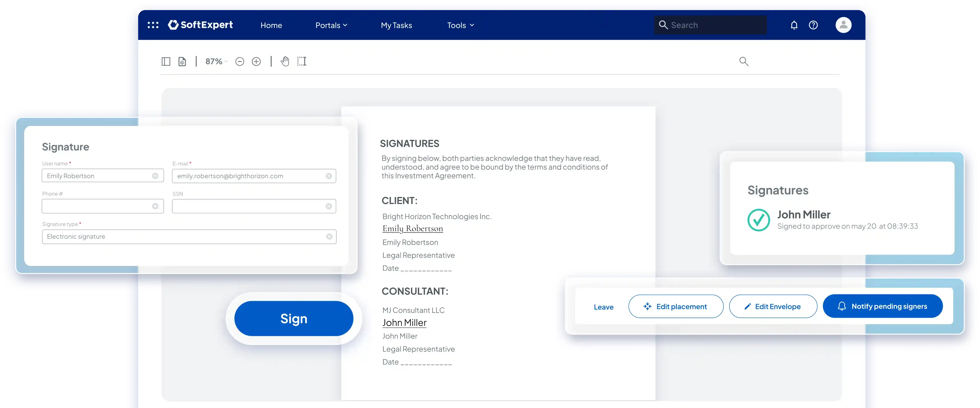Click Edit placement button
The height and width of the screenshot is (408, 980).
point(676,307)
